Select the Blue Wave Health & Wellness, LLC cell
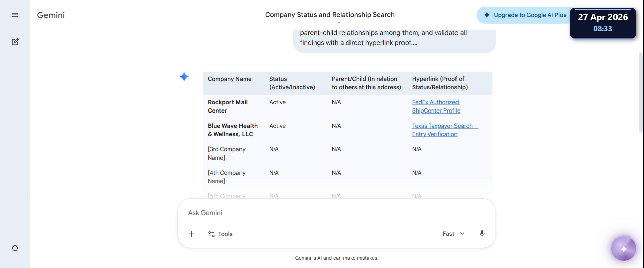 (x=233, y=130)
